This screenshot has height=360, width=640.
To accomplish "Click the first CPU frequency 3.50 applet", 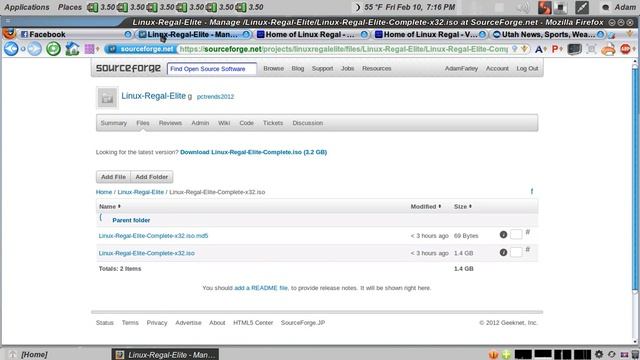I will [100, 7].
